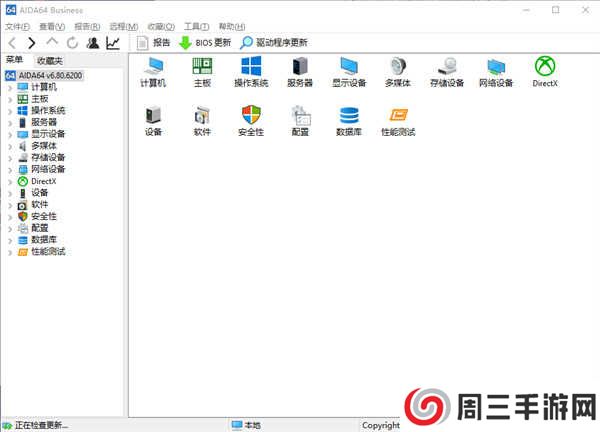
Task: Expand the 操作系统 tree node
Action: click(x=10, y=110)
